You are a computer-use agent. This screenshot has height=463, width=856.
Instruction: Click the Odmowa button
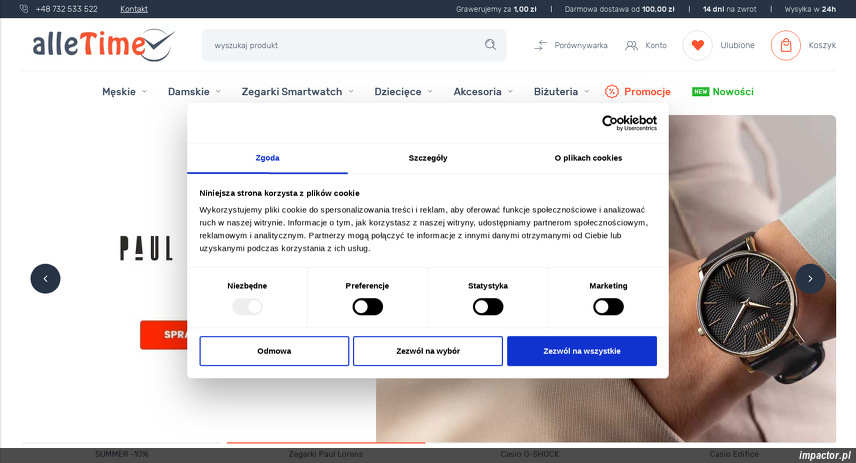pyautogui.click(x=274, y=351)
